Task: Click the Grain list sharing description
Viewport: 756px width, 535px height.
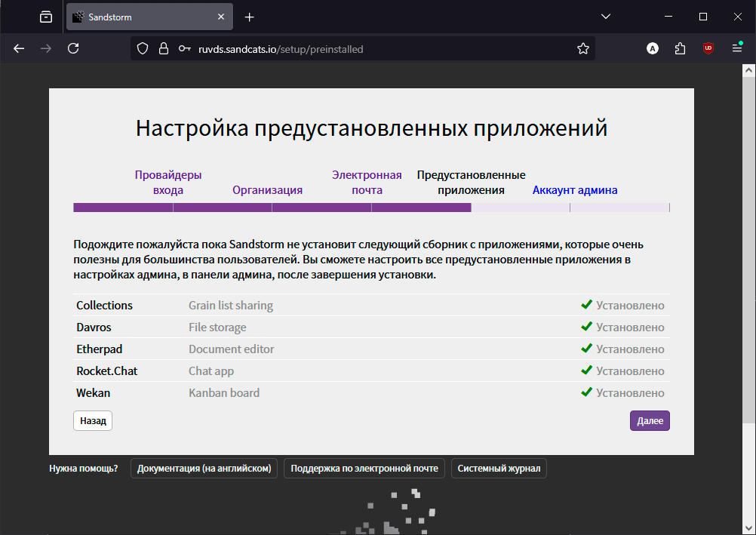Action: click(x=230, y=306)
